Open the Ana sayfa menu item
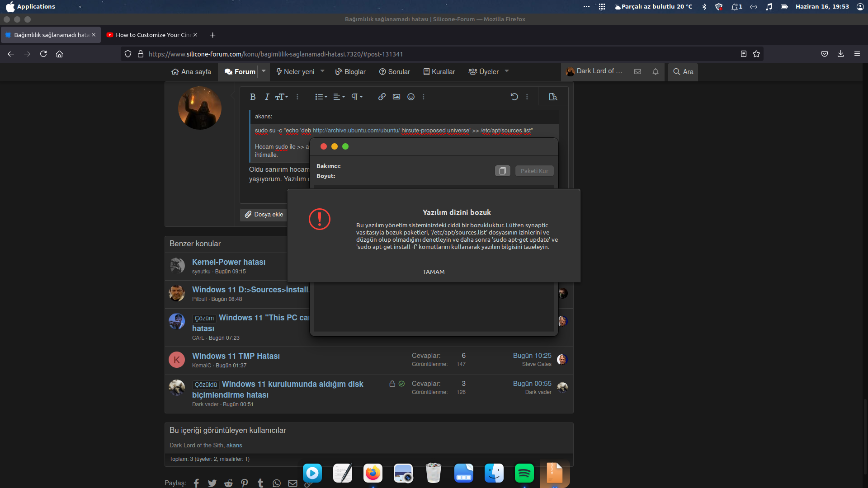This screenshot has height=488, width=868. pyautogui.click(x=191, y=72)
